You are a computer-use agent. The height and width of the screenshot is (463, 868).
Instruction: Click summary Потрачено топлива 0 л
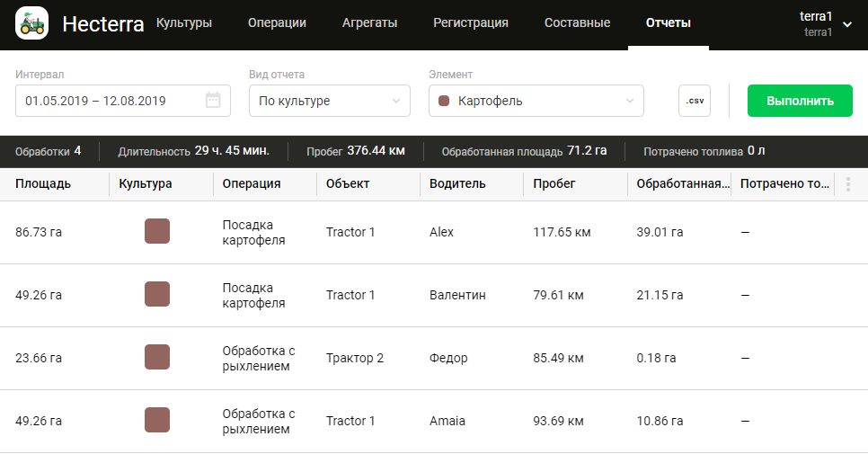(704, 151)
